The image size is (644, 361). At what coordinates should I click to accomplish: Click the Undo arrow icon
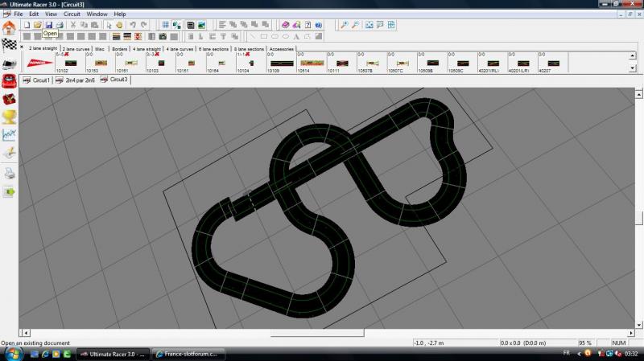point(133,25)
